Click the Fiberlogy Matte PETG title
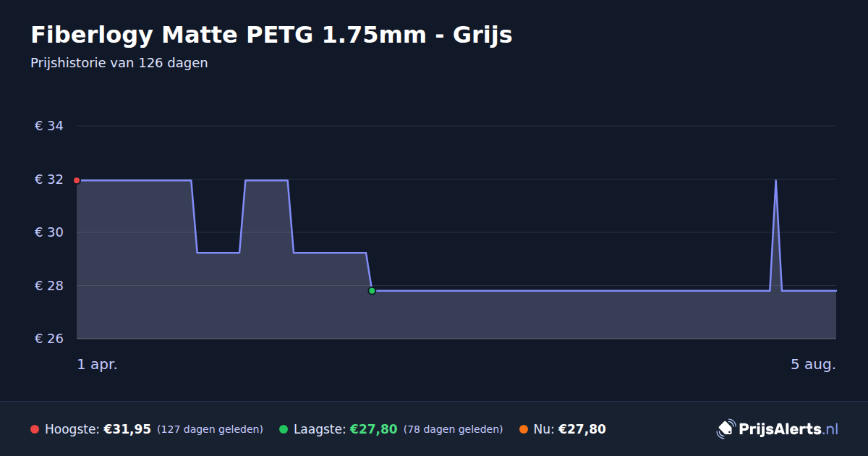Image resolution: width=868 pixels, height=456 pixels. pyautogui.click(x=271, y=35)
